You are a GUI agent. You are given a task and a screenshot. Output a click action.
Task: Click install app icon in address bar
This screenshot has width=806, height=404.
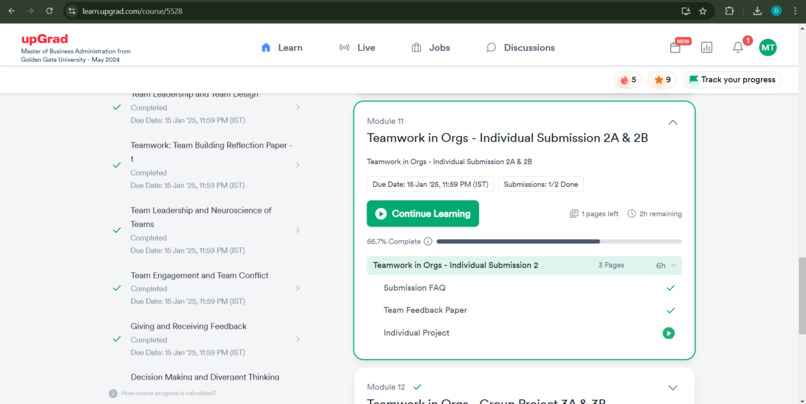[x=685, y=11]
